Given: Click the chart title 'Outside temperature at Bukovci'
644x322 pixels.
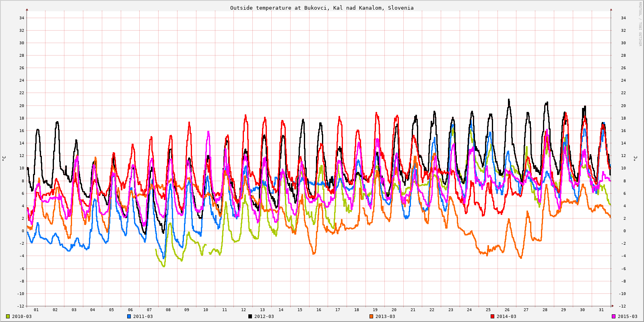Looking at the screenshot, I should point(322,8).
